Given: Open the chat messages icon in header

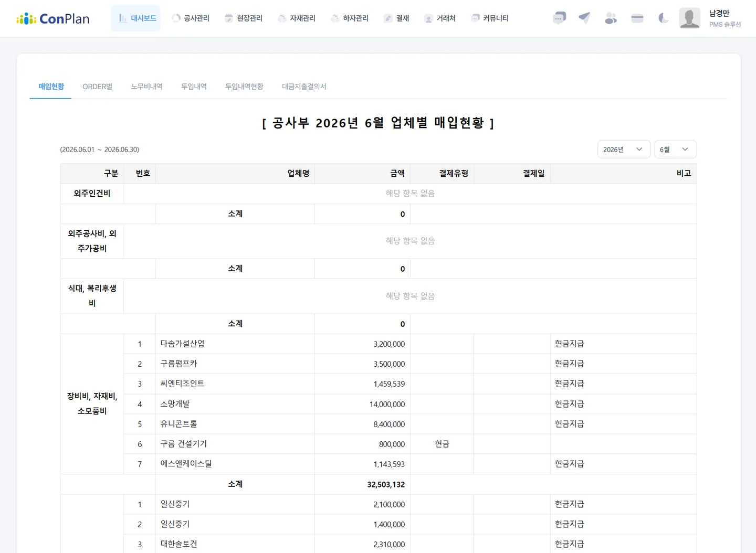Looking at the screenshot, I should [x=560, y=18].
